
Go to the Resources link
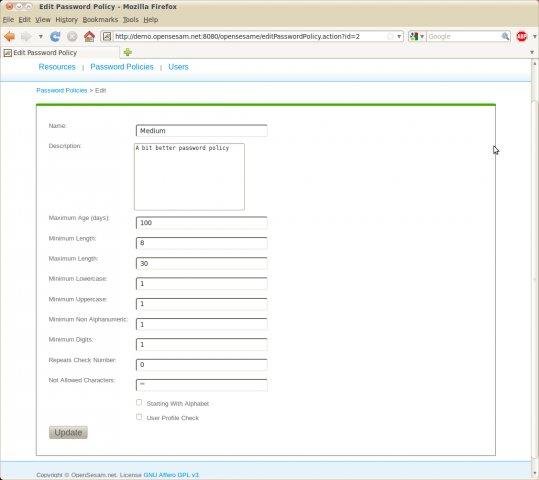tap(57, 67)
